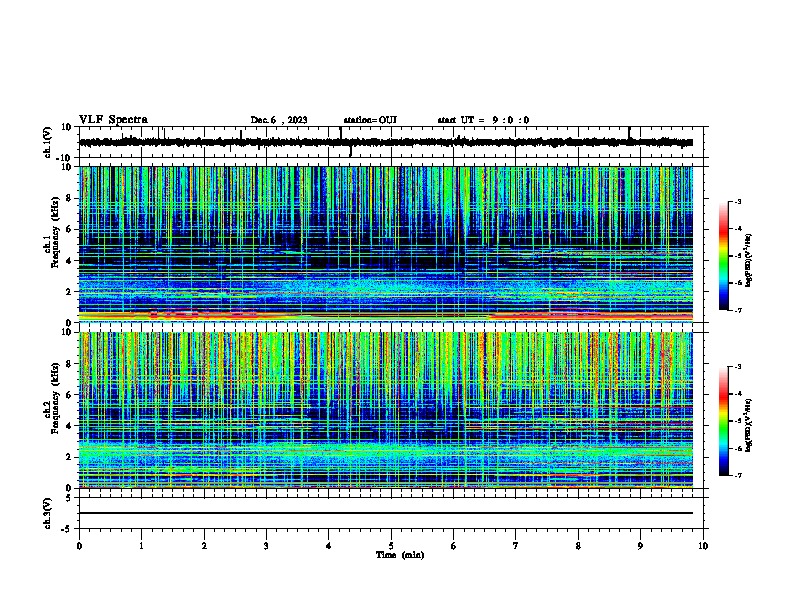The image size is (792, 612).
Task: Click the ch.1 colorbar log(PSD) unit label
Action: pos(748,260)
